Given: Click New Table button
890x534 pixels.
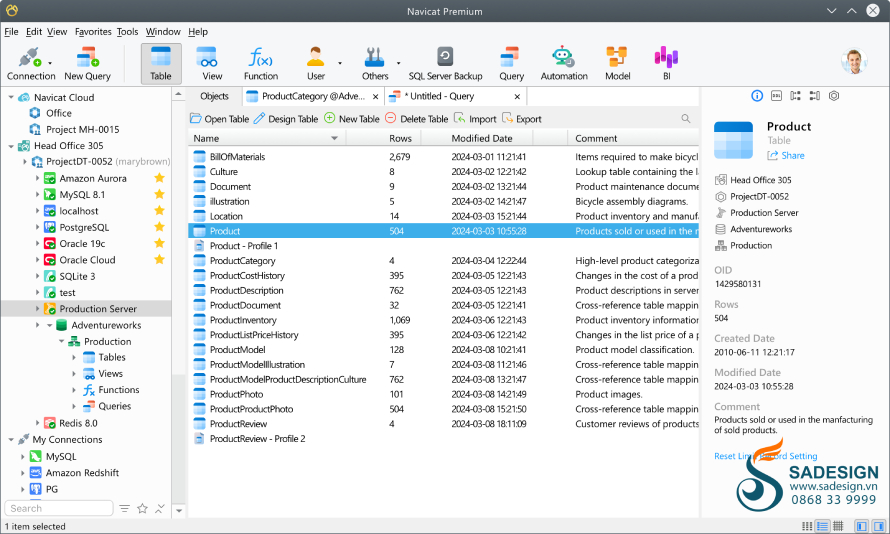Looking at the screenshot, I should (351, 119).
